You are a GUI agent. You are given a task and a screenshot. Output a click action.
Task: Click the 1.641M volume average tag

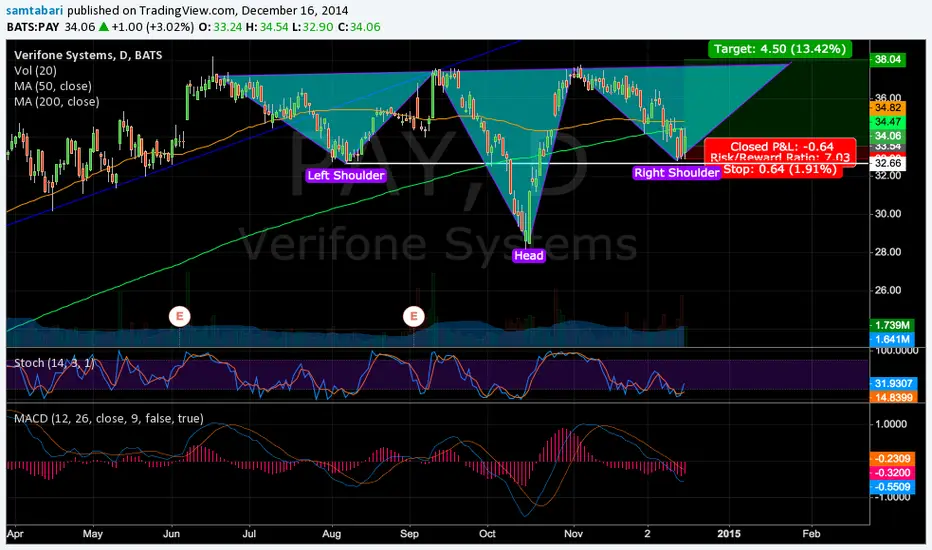[892, 340]
